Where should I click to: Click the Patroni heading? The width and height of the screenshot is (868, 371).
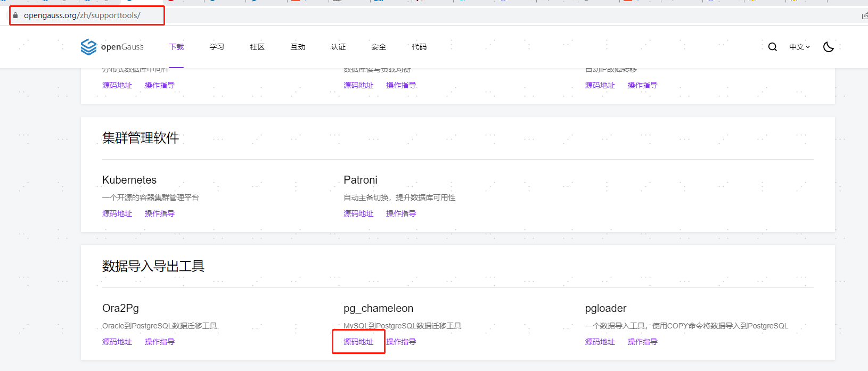coord(361,180)
